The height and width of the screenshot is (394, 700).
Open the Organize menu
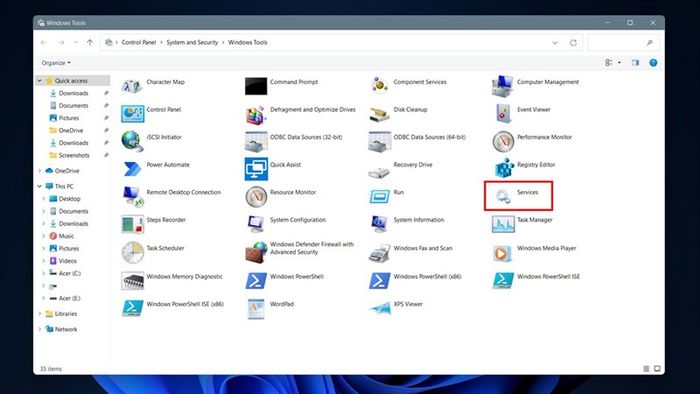pos(56,63)
